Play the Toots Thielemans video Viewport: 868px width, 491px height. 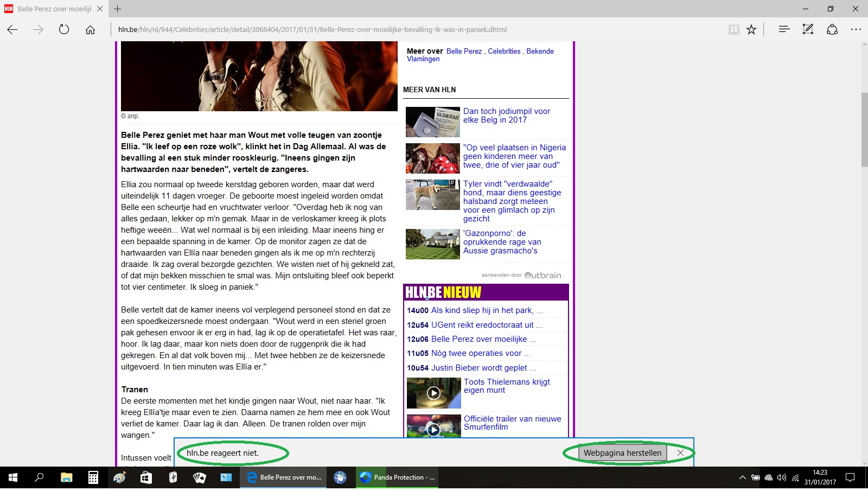point(433,393)
